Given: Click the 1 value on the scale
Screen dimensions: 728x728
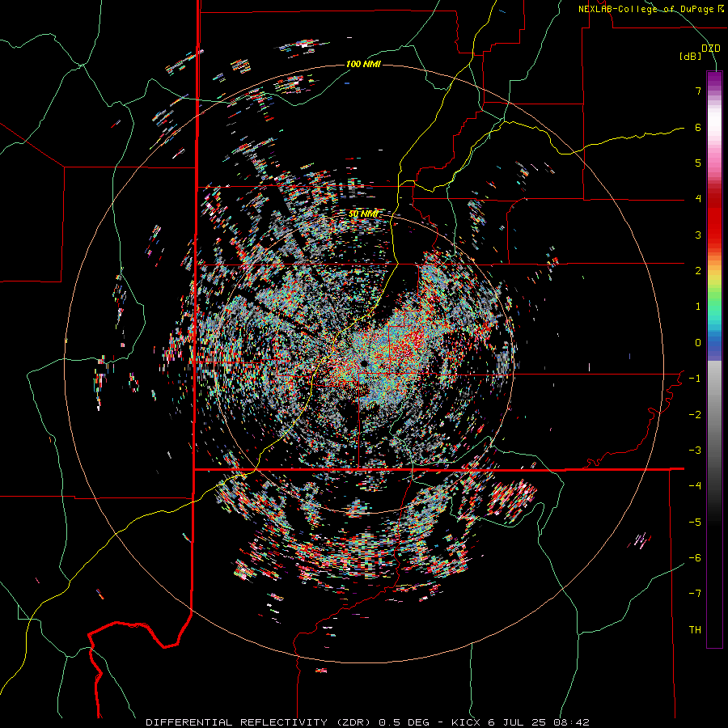Looking at the screenshot, I should [698, 307].
